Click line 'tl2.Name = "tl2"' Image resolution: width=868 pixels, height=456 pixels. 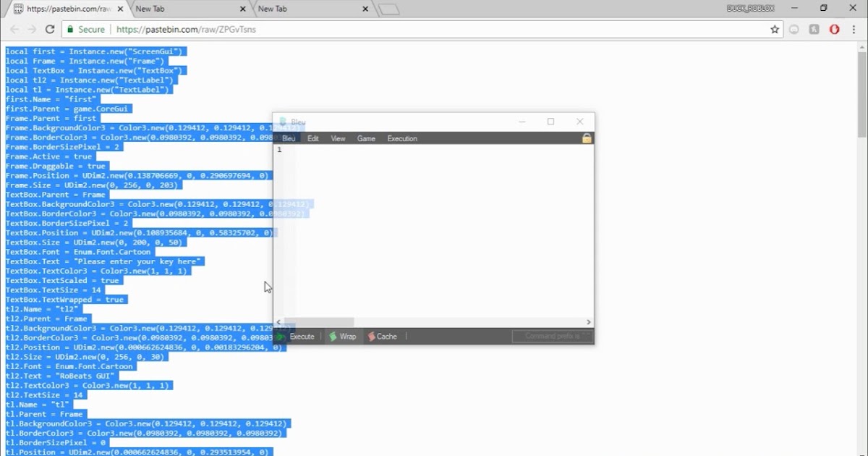[x=43, y=309]
